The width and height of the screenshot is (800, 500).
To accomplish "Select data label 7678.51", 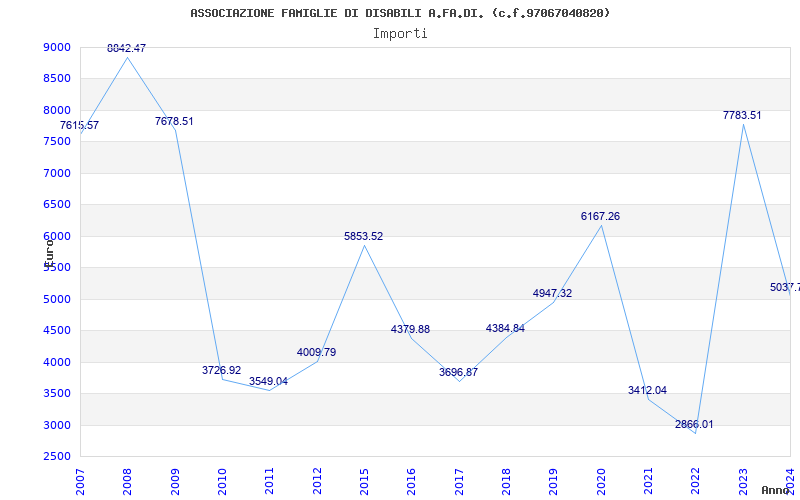I will point(174,121).
